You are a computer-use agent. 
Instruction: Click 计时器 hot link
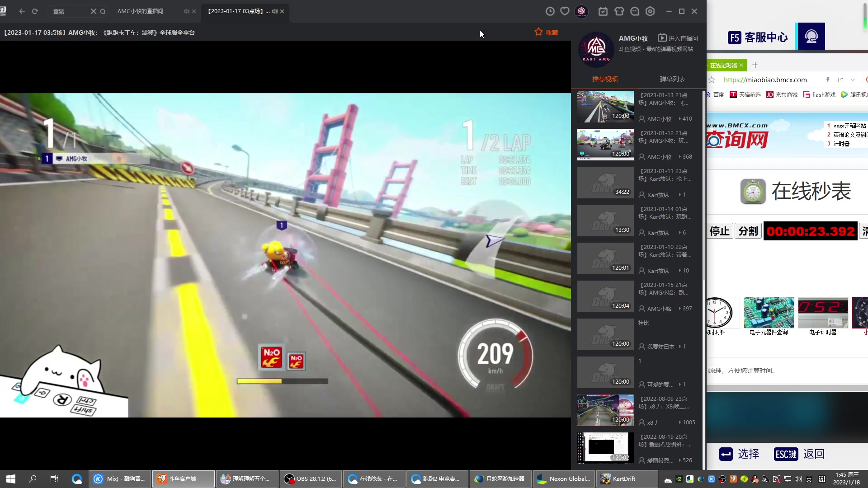tap(841, 144)
